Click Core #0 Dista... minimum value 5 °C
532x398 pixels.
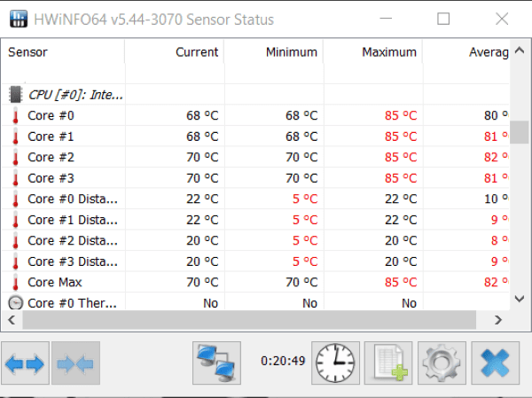pyautogui.click(x=305, y=199)
